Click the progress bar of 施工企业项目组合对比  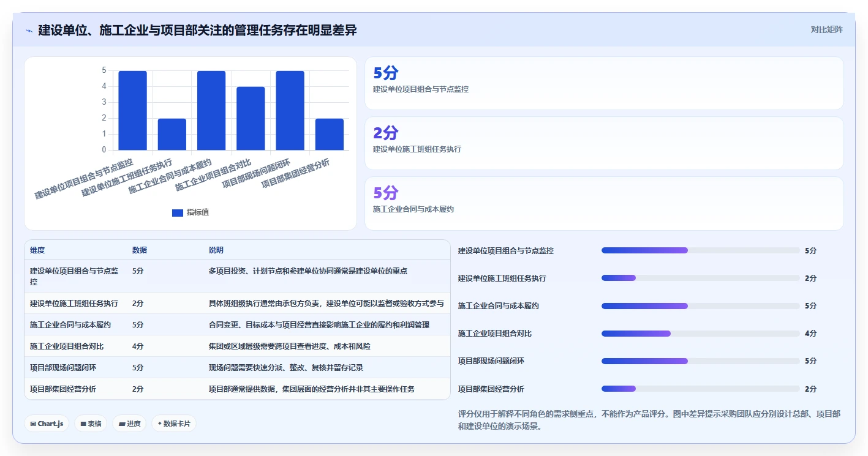(x=701, y=334)
